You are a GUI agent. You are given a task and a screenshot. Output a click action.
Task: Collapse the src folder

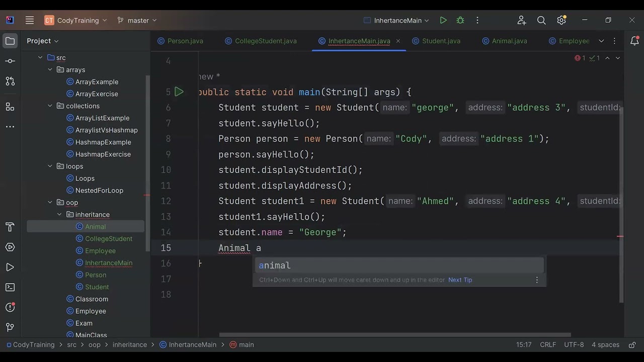pyautogui.click(x=40, y=58)
